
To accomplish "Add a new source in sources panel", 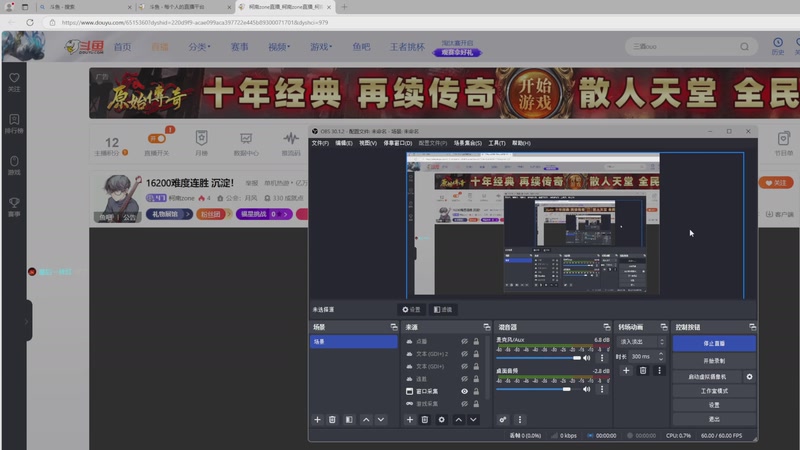I will pos(410,419).
